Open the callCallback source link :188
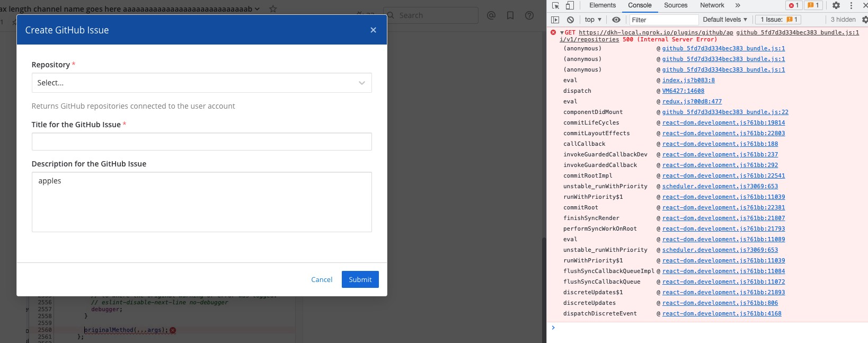 [720, 144]
